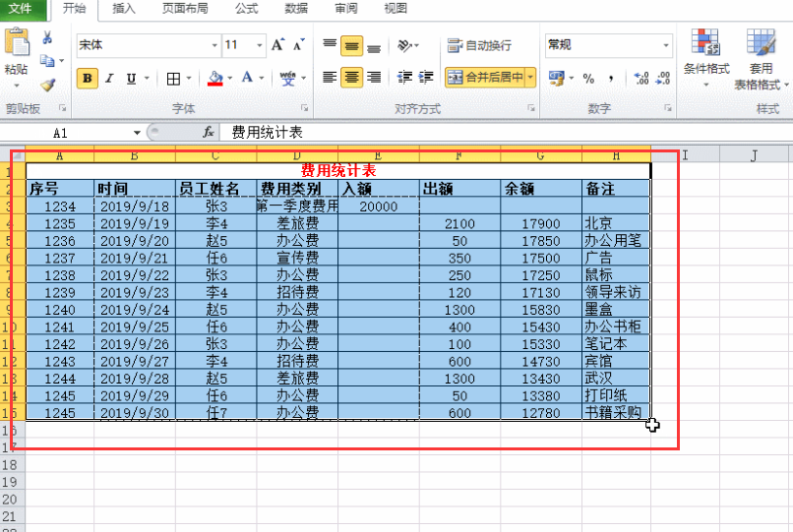Switch to the 页面布局 tab

pos(185,9)
